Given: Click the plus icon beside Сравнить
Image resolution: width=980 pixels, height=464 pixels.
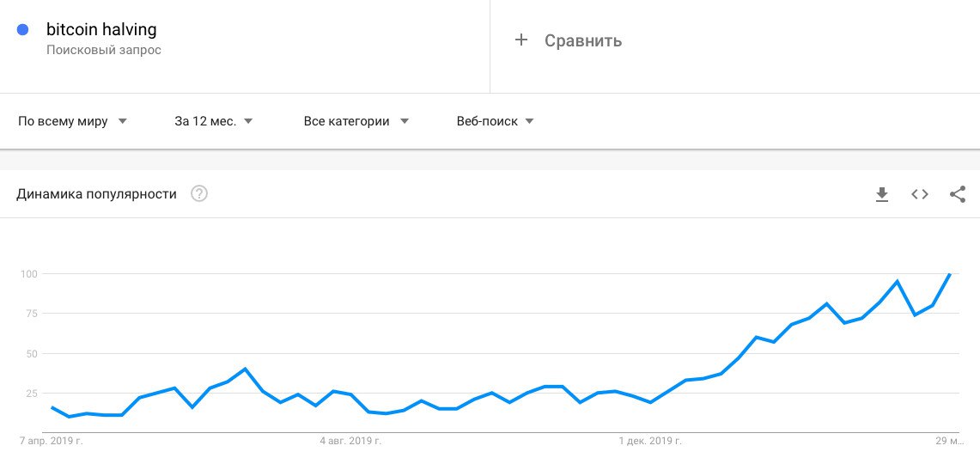Looking at the screenshot, I should point(520,40).
